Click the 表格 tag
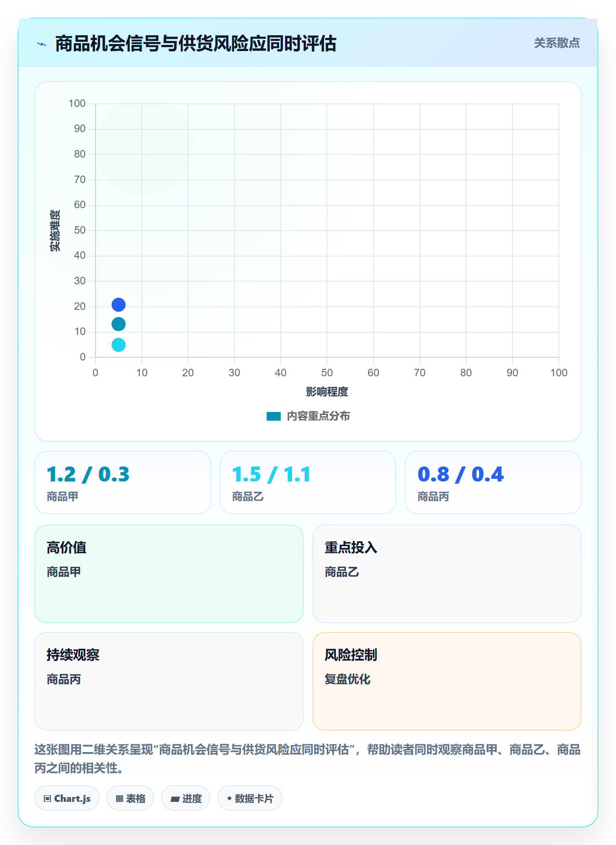616x845 pixels. point(130,798)
